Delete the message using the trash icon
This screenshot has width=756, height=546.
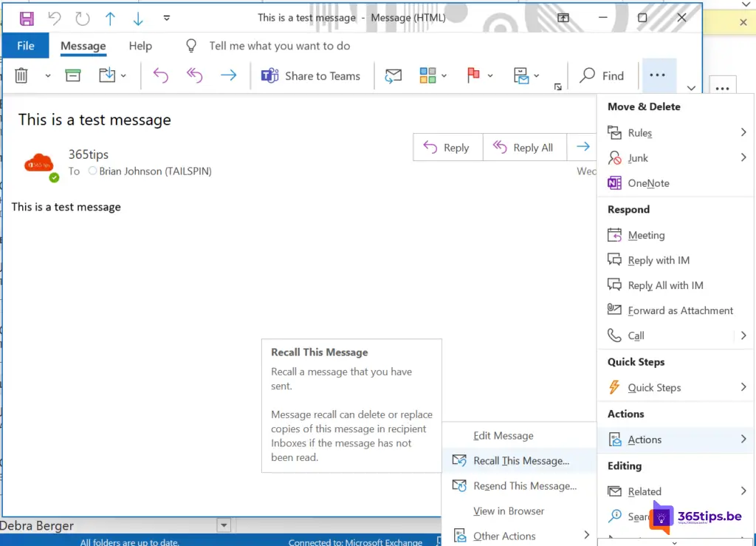tap(22, 75)
